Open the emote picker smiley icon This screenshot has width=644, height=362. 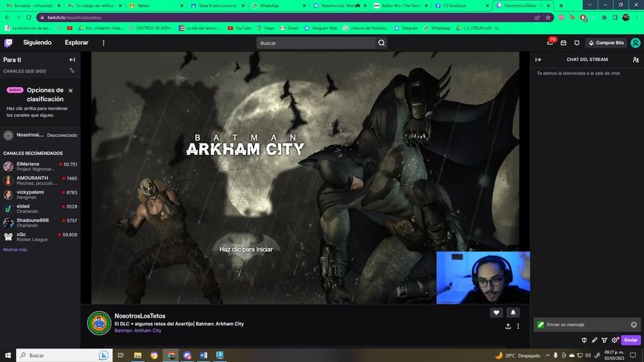point(634,324)
